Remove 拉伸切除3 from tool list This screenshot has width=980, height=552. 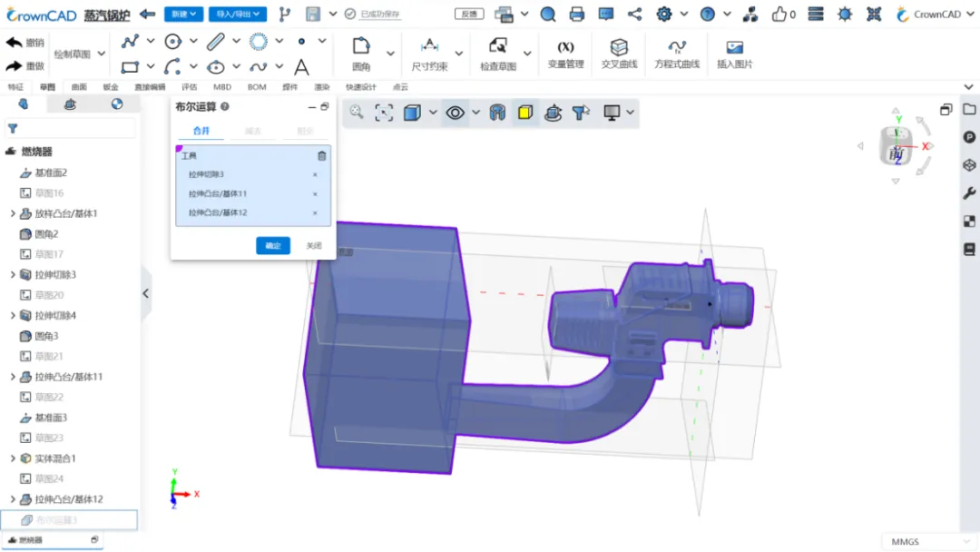pos(315,175)
